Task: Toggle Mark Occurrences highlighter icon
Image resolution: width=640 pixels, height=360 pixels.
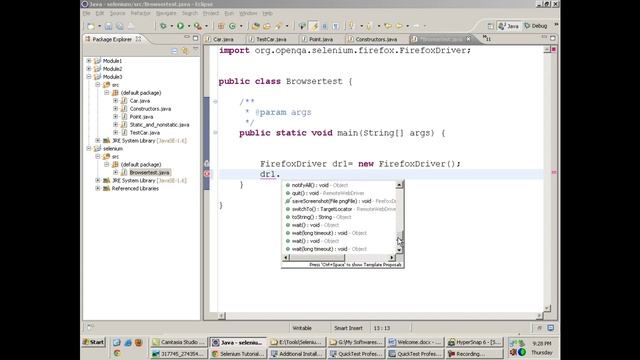Action: point(314,26)
